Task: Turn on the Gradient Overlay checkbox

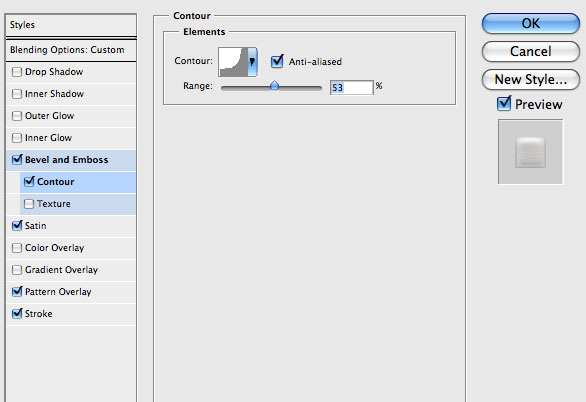Action: click(17, 270)
